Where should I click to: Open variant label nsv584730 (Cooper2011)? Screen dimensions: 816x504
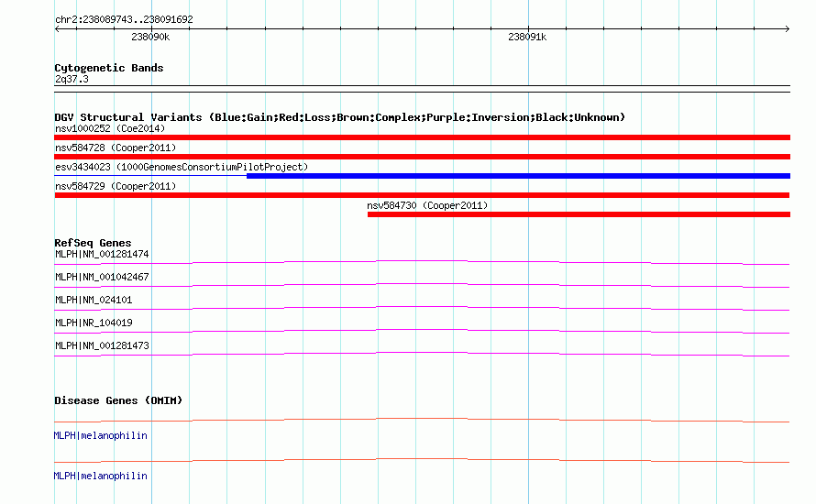point(427,205)
